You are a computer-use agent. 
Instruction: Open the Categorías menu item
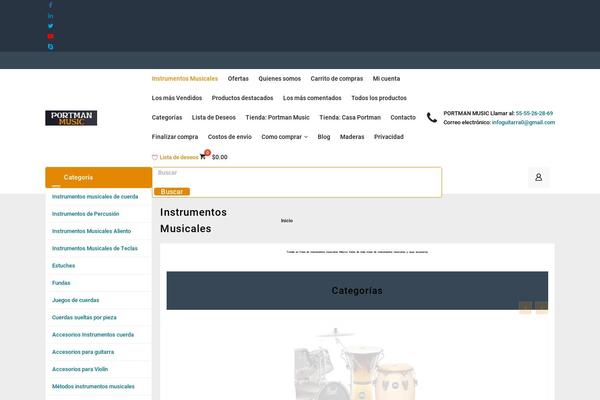tap(167, 118)
